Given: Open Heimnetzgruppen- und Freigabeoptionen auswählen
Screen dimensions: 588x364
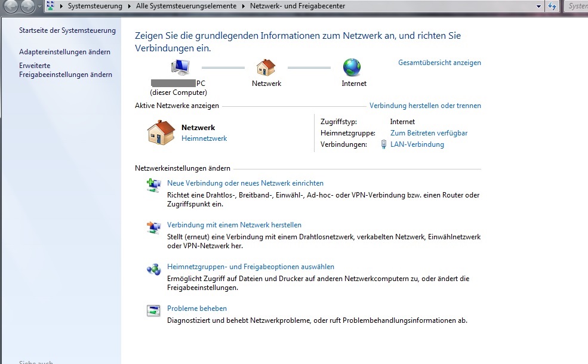Looking at the screenshot, I should pos(251,267).
